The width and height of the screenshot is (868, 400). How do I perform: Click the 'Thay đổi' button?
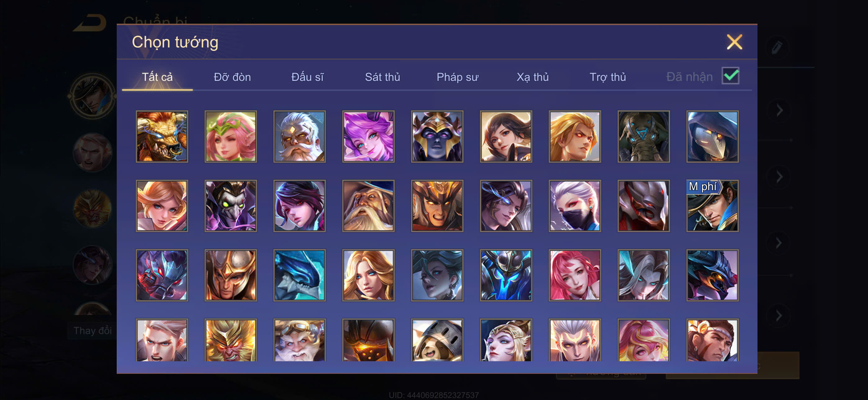pyautogui.click(x=92, y=330)
